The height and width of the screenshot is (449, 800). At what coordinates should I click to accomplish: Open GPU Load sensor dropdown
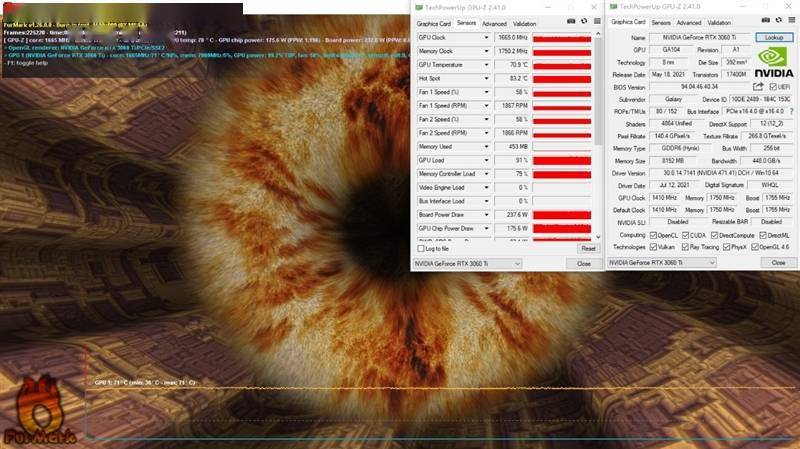(x=486, y=160)
